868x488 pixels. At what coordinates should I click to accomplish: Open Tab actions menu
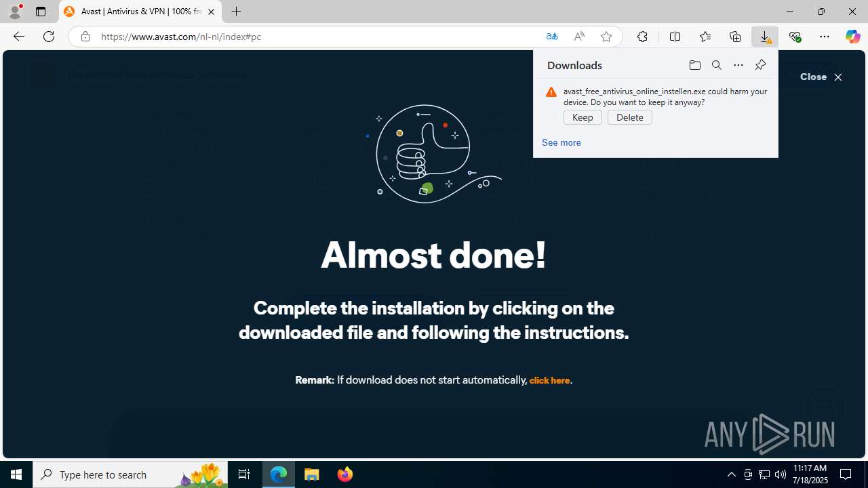(x=41, y=12)
